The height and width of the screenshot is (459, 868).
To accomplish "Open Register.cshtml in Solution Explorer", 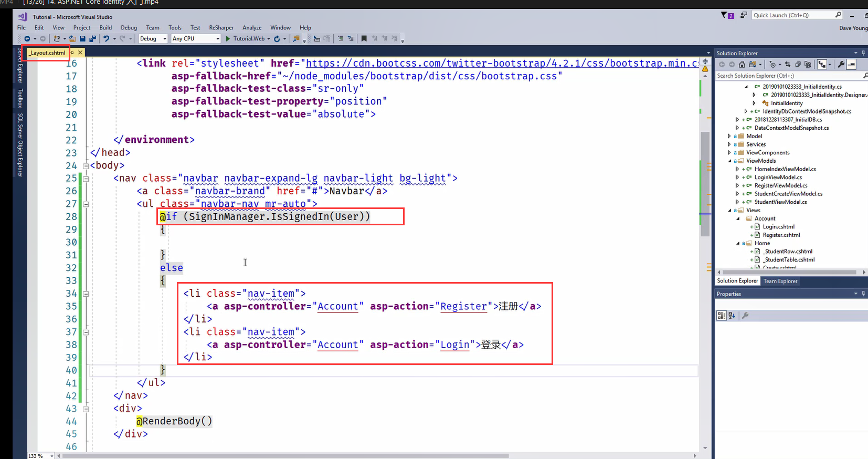I will (x=781, y=235).
